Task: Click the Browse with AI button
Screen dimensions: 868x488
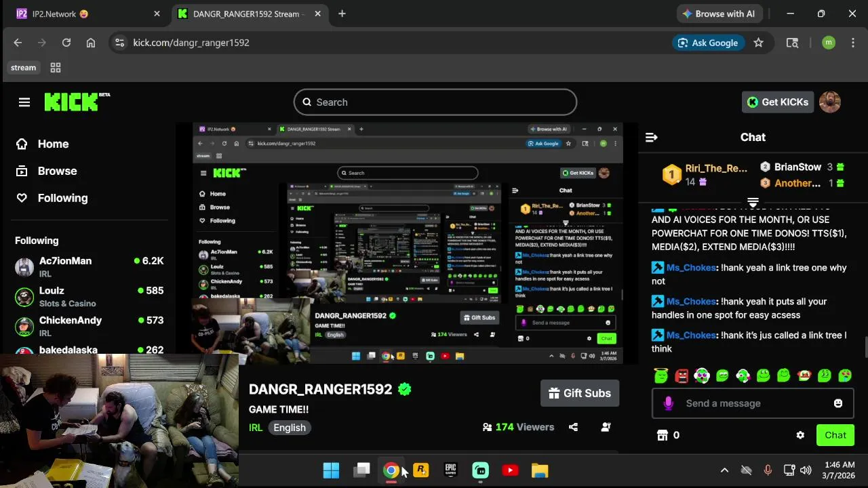Action: pyautogui.click(x=719, y=14)
